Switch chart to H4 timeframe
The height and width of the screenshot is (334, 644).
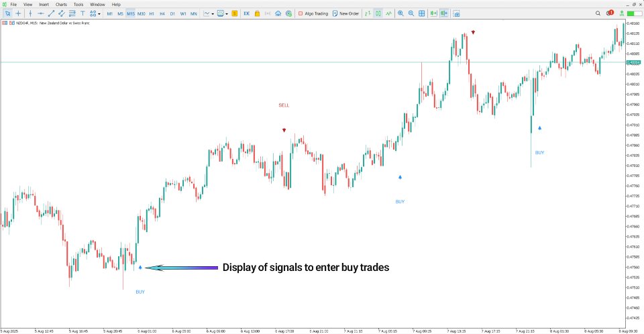162,13
